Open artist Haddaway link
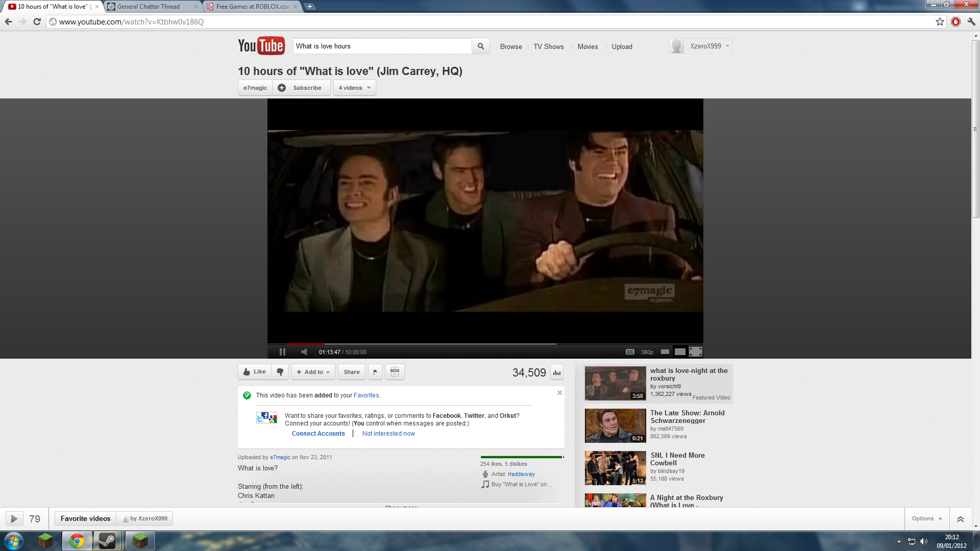This screenshot has height=551, width=980. pos(521,474)
